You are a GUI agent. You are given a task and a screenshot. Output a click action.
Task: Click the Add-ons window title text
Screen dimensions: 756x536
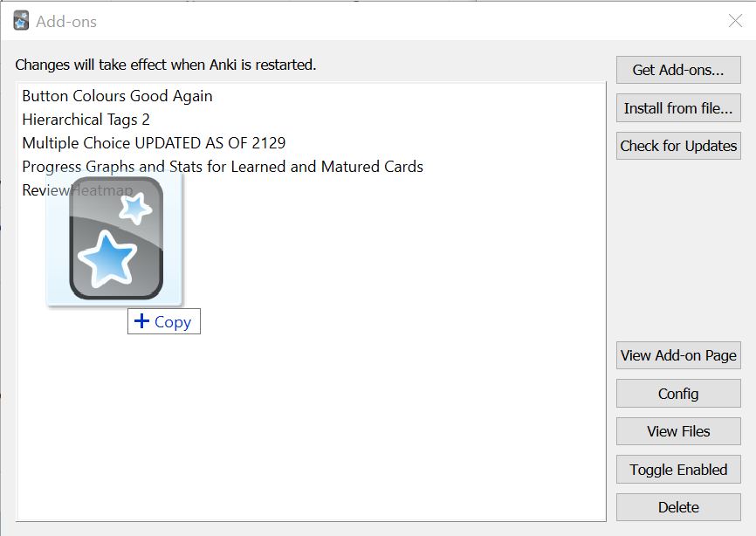tap(66, 22)
